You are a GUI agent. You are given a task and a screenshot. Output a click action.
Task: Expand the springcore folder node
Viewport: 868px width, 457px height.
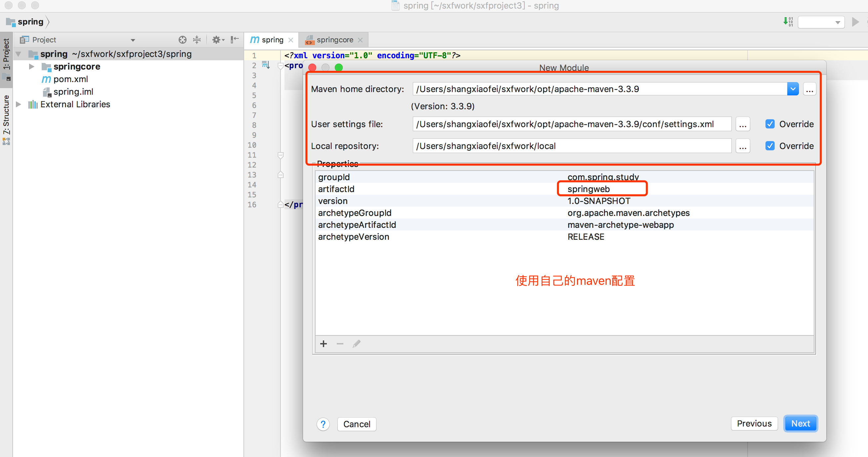click(31, 67)
